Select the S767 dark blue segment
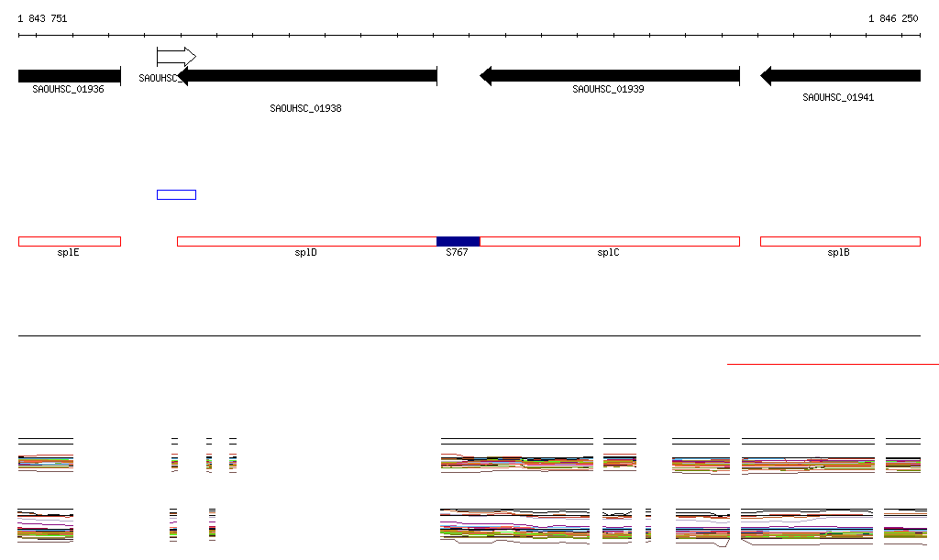This screenshot has width=939, height=560. pos(458,242)
